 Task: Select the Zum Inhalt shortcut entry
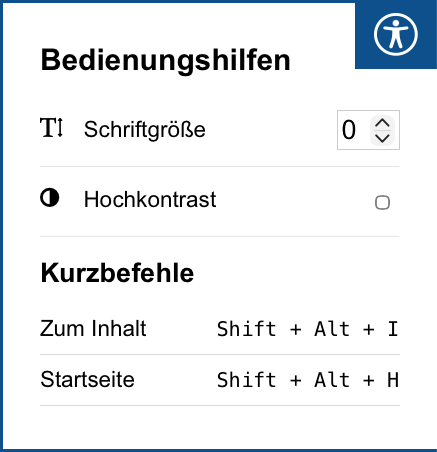pos(220,329)
